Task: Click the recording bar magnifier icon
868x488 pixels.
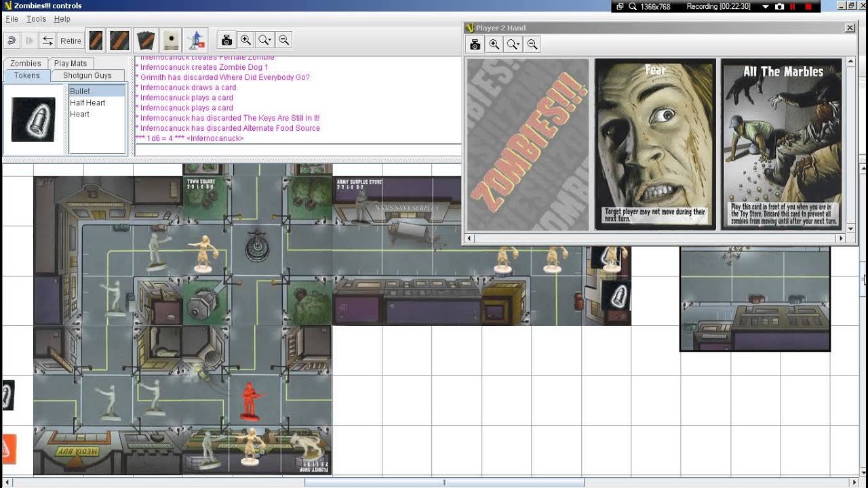Action: [633, 6]
